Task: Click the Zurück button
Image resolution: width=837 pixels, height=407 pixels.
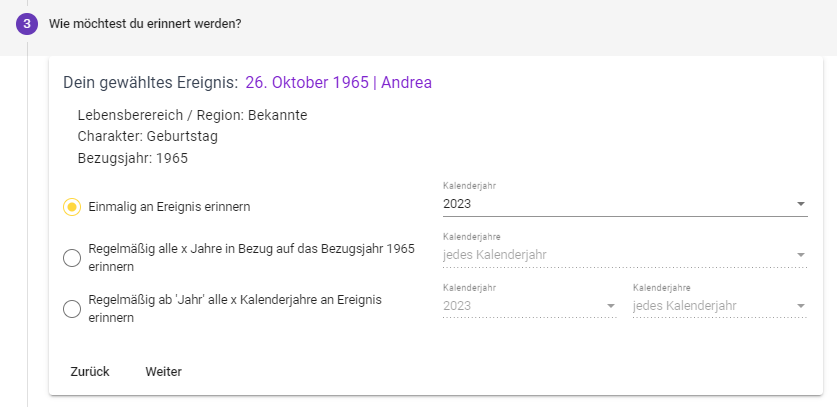Action: 90,372
